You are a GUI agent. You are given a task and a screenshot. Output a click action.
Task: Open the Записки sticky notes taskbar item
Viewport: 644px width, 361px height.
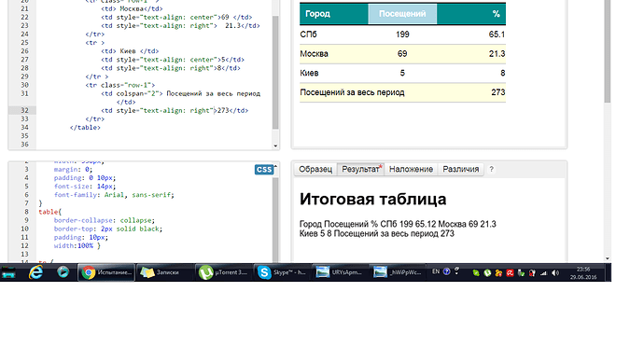[164, 272]
